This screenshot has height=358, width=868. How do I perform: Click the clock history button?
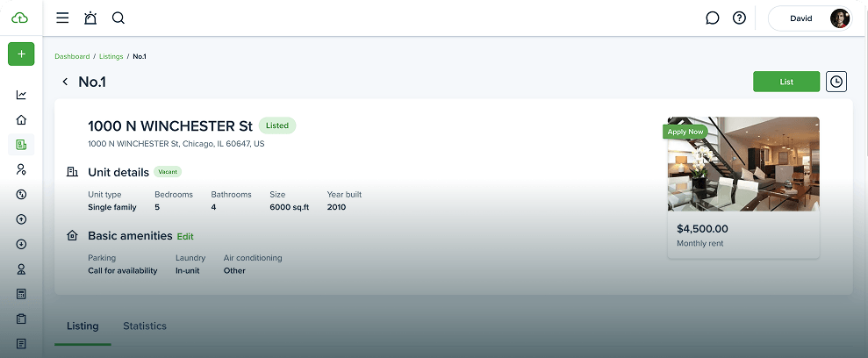click(x=836, y=82)
